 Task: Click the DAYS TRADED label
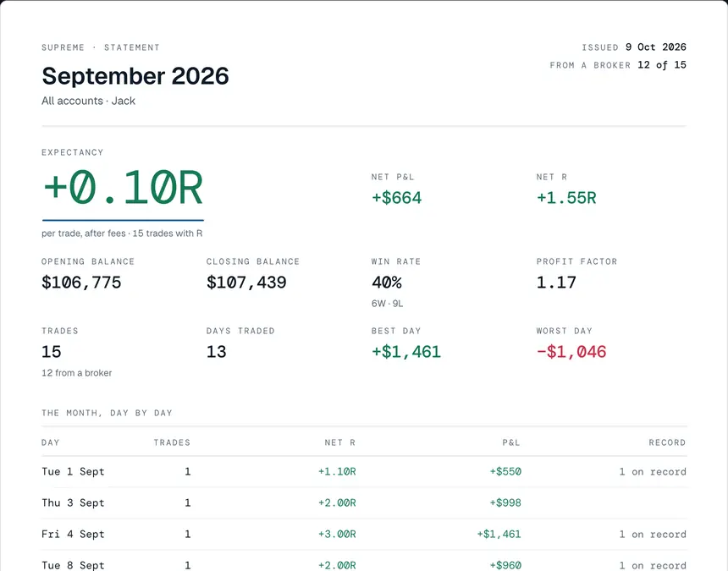[x=240, y=331]
